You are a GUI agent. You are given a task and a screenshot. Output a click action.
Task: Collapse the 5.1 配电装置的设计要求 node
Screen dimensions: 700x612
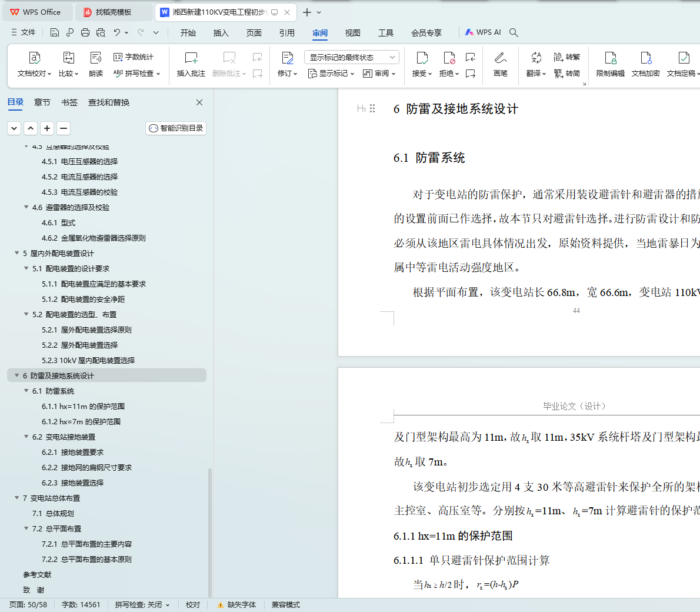click(x=26, y=268)
